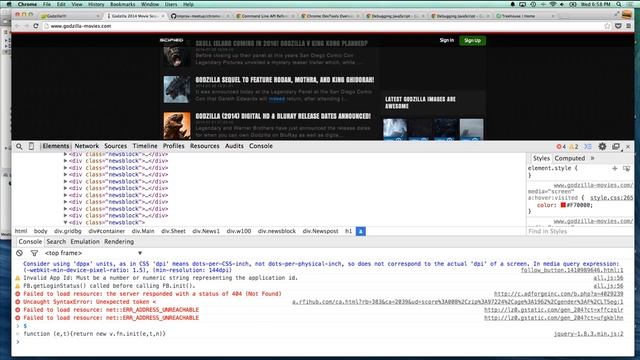Open the follow_button.html source link
This screenshot has height=360, width=640.
point(572,270)
